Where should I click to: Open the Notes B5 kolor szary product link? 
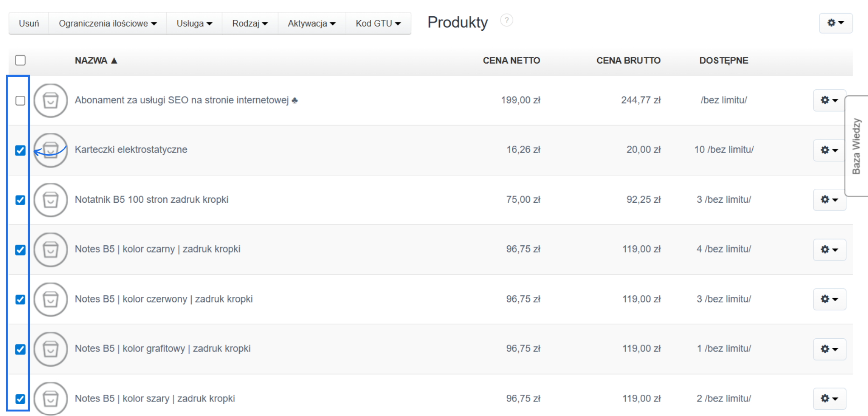tap(155, 398)
